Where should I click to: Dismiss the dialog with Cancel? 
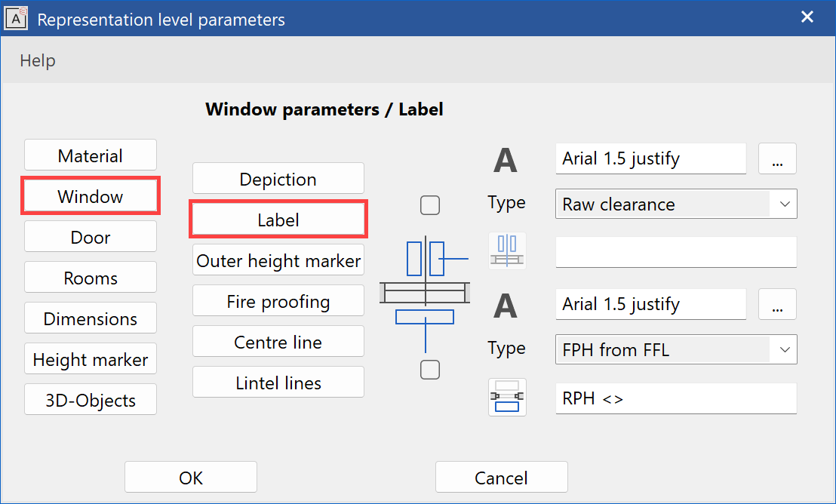[x=501, y=477]
